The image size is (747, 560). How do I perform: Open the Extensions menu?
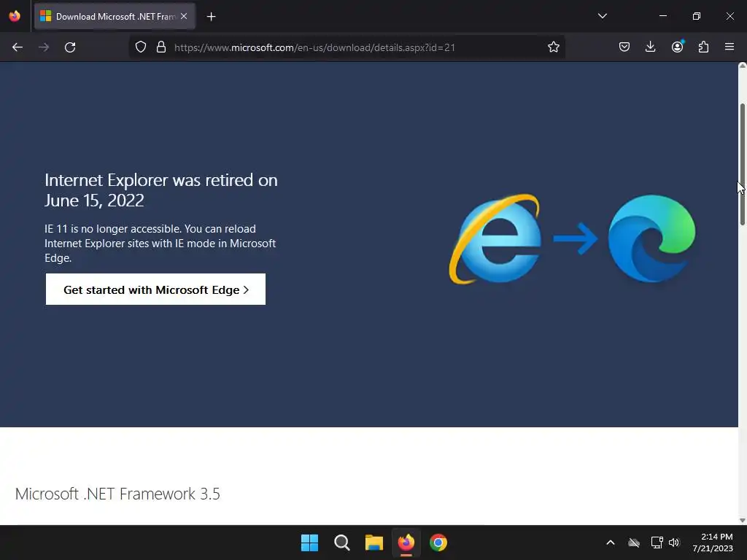(703, 47)
